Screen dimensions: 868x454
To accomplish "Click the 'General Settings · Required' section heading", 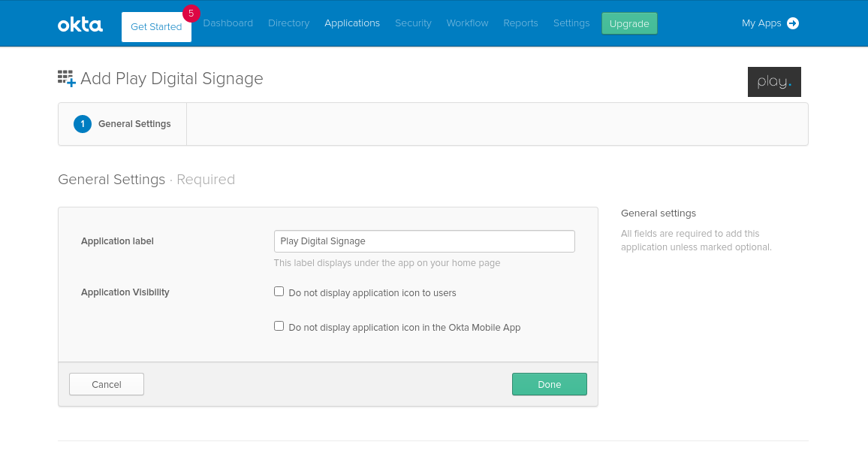I will pyautogui.click(x=146, y=180).
